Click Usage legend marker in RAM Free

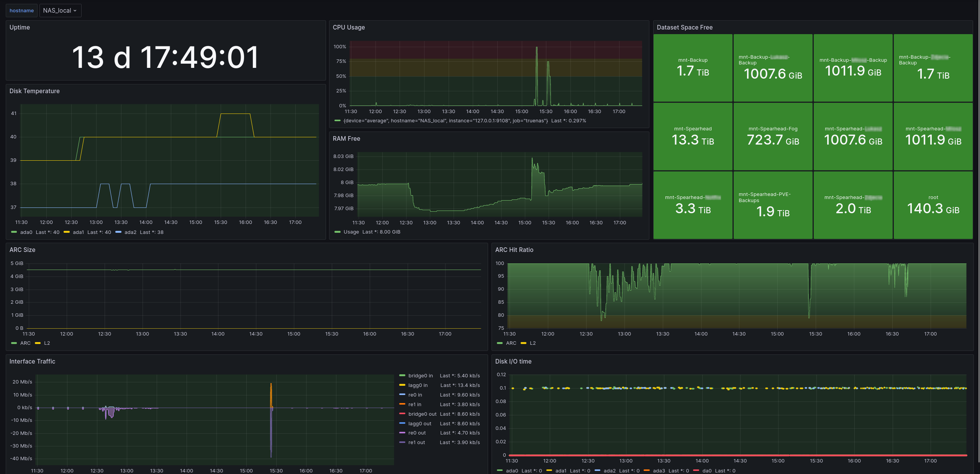tap(338, 232)
